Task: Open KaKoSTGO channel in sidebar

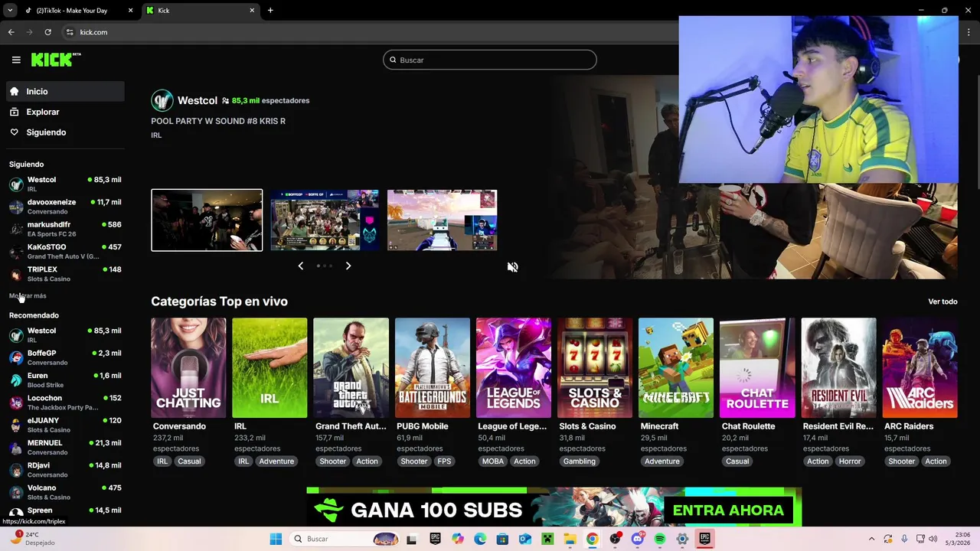Action: (65, 251)
